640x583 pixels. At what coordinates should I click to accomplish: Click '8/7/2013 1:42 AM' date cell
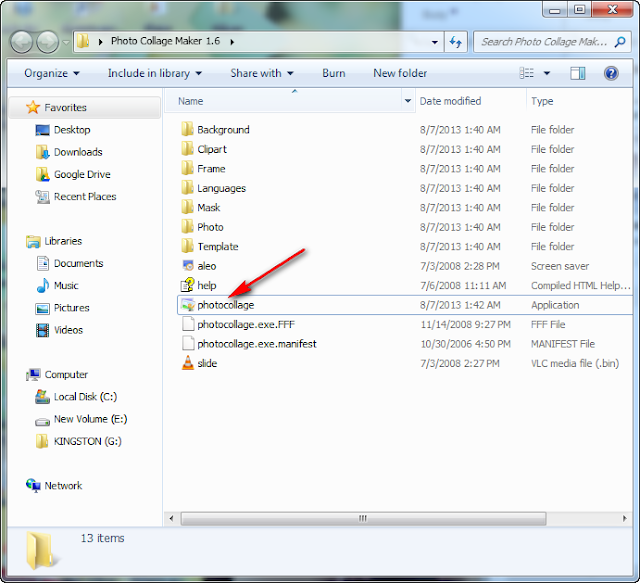pos(460,305)
